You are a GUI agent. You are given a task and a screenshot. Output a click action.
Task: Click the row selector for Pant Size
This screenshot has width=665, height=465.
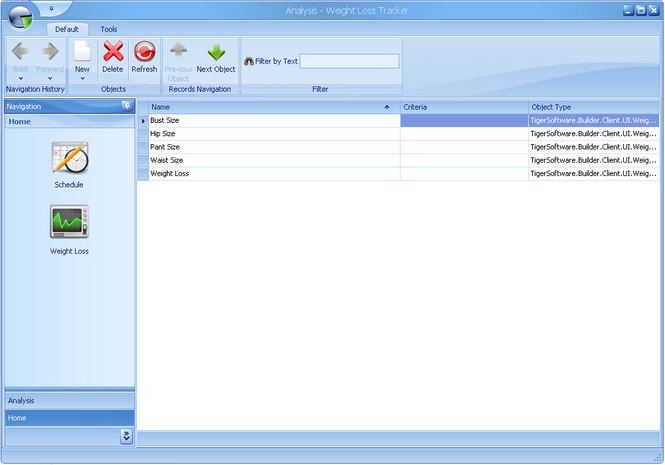coord(143,147)
